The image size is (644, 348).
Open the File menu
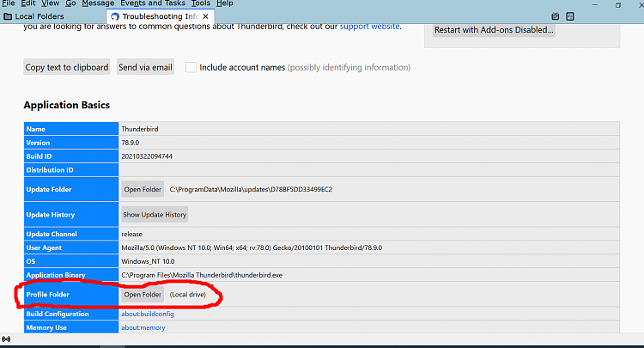coord(9,3)
